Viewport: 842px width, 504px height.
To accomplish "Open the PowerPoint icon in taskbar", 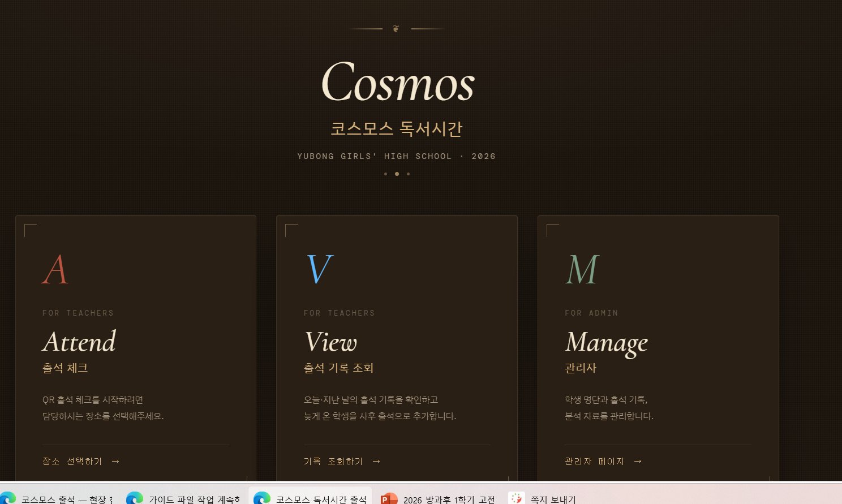I will pos(389,499).
